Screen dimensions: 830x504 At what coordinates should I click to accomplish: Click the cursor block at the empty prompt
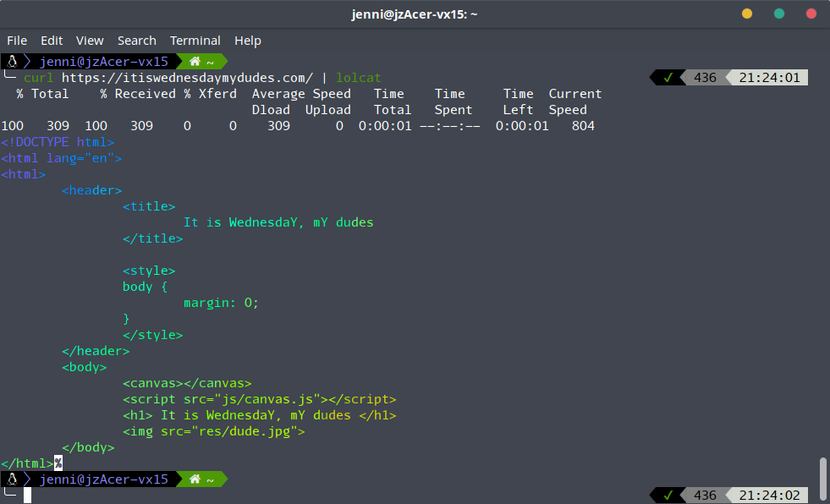coord(28,495)
